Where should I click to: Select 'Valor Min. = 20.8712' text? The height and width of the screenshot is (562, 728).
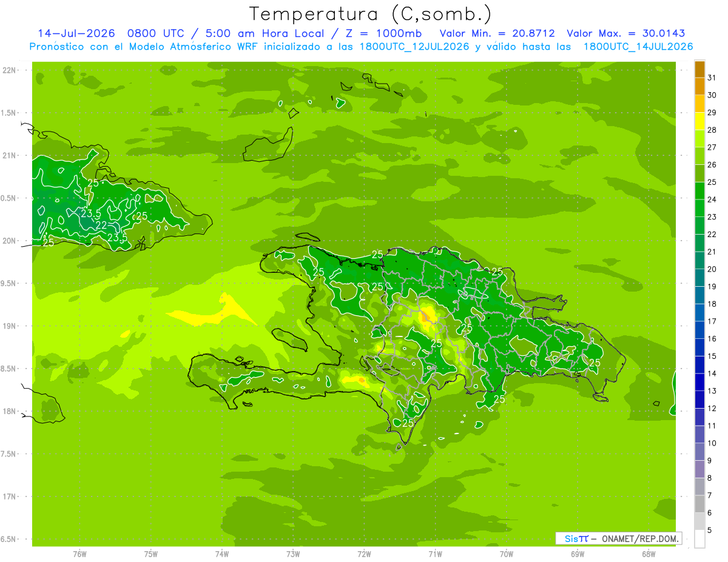click(x=497, y=33)
